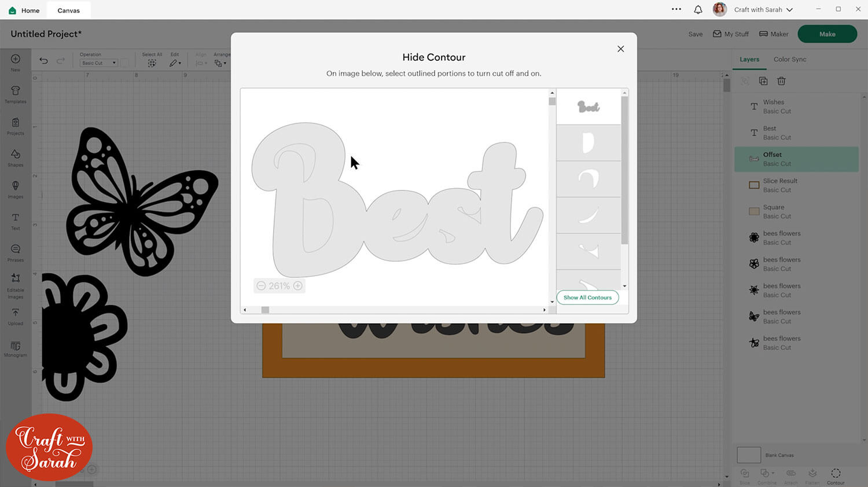Click the Combine tool
868x487 pixels.
(767, 477)
